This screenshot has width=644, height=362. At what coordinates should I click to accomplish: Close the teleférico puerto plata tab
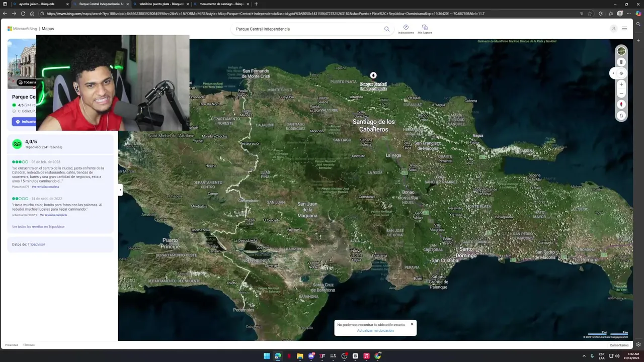pos(188,4)
